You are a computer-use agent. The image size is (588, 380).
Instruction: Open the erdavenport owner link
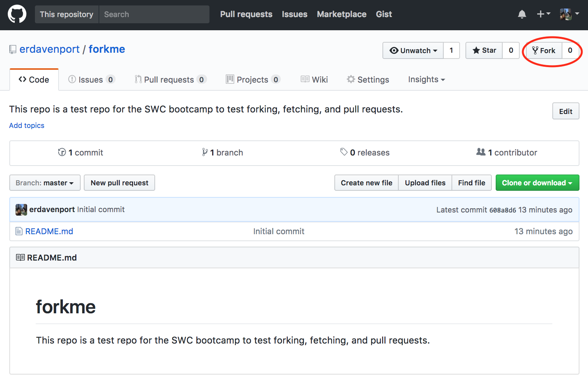pyautogui.click(x=49, y=49)
